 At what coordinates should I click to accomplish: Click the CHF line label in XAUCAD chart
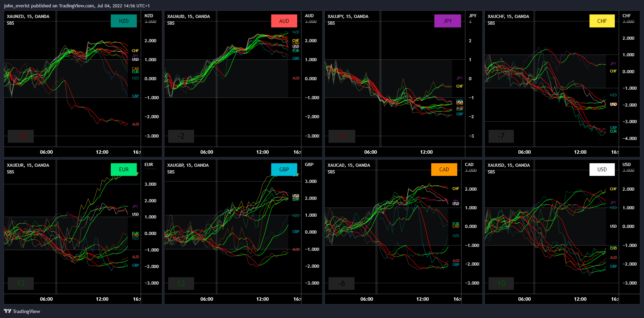[456, 189]
